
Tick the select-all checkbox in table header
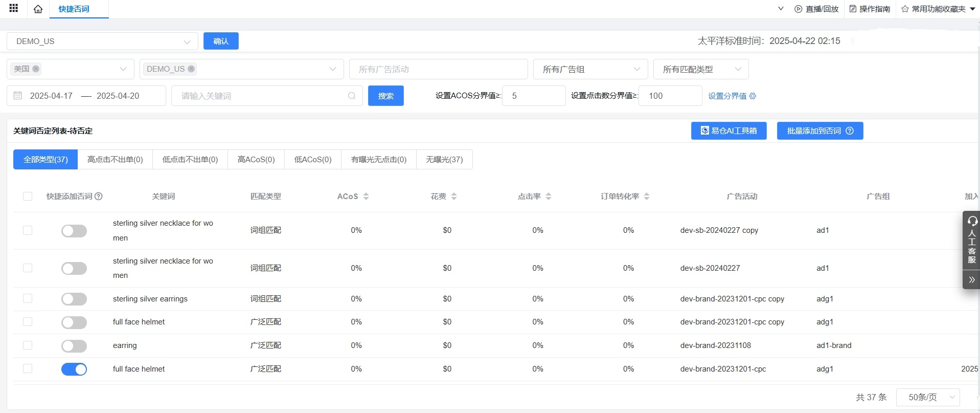pos(28,197)
